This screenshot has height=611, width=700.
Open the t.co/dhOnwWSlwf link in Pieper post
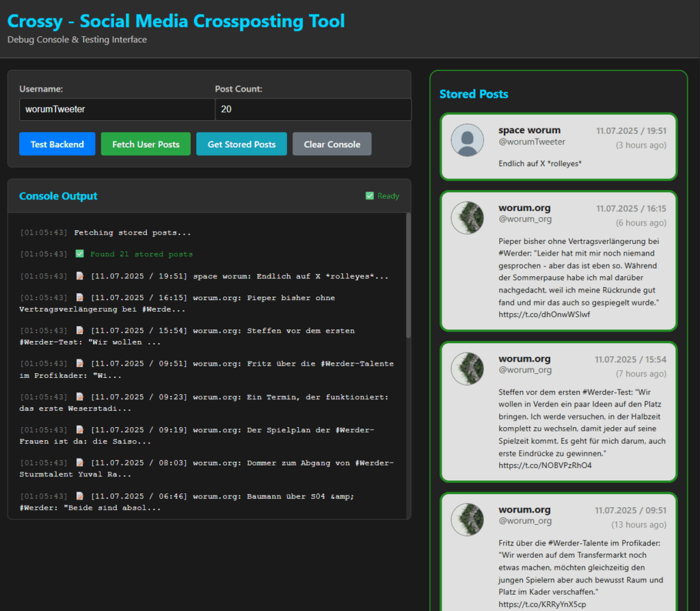coord(544,314)
